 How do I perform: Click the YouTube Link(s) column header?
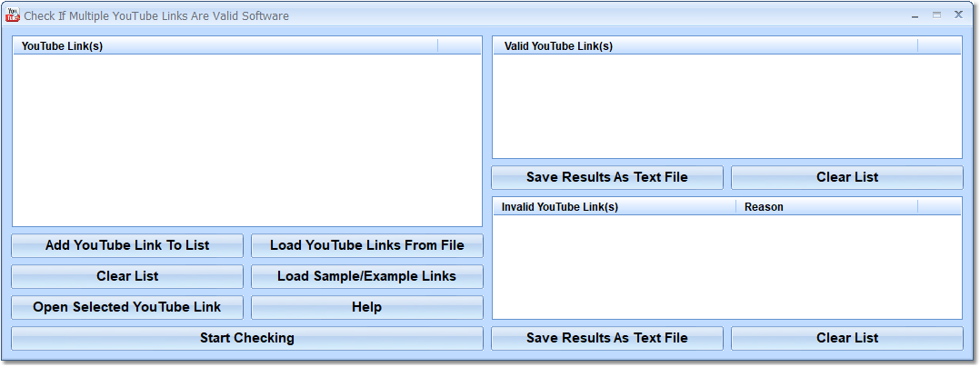tap(225, 46)
